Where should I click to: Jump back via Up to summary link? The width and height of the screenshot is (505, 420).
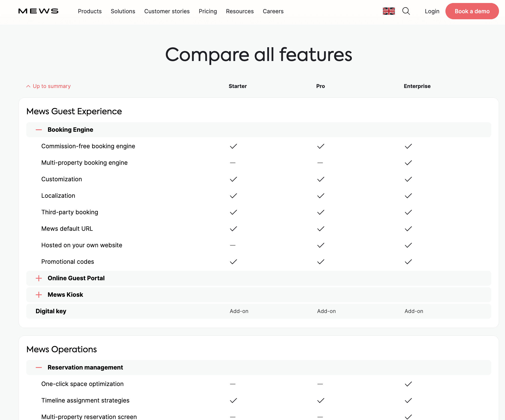click(52, 86)
